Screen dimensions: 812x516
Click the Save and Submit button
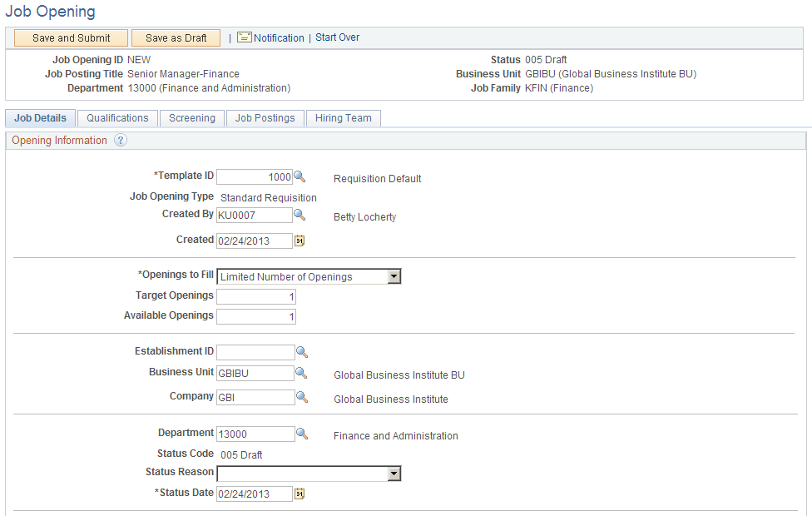coord(71,37)
